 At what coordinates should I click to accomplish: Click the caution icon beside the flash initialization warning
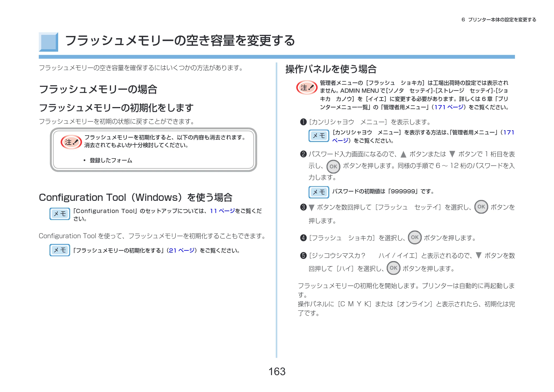[x=71, y=142]
